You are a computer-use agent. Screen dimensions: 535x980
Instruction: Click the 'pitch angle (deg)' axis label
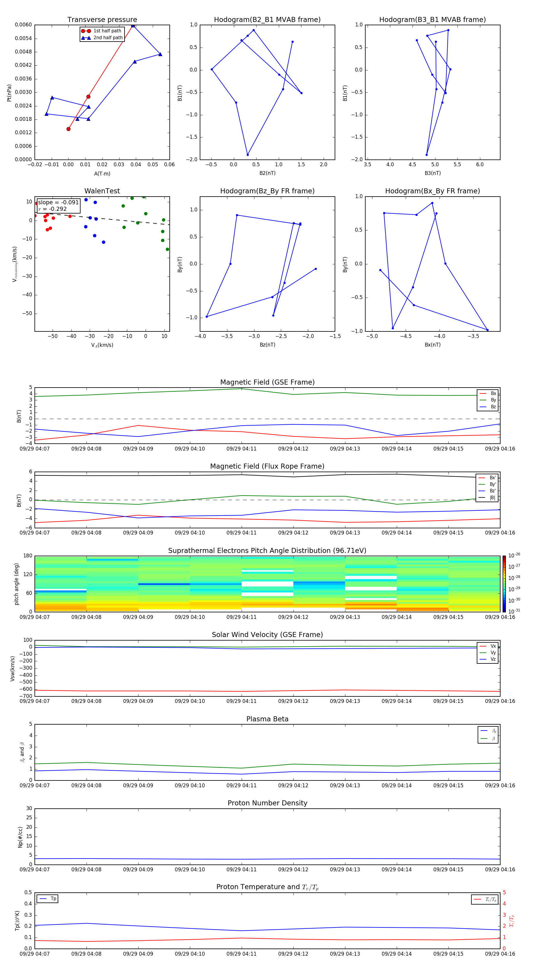[x=16, y=584]
